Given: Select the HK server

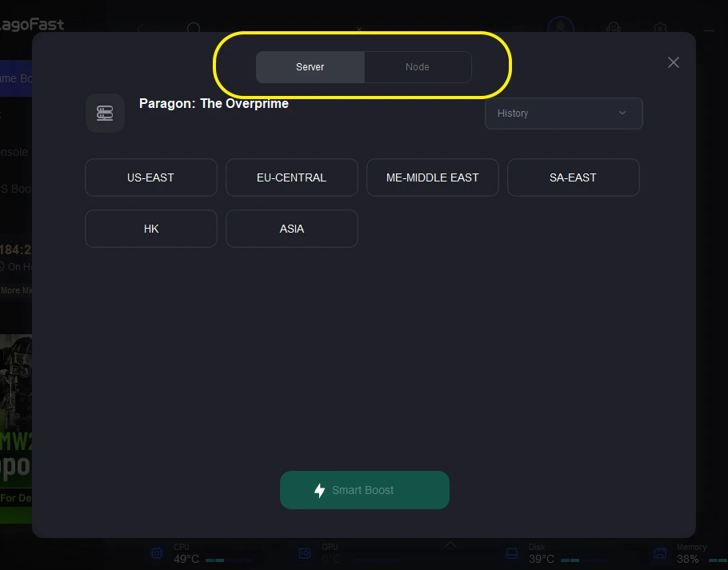Looking at the screenshot, I should coord(151,229).
